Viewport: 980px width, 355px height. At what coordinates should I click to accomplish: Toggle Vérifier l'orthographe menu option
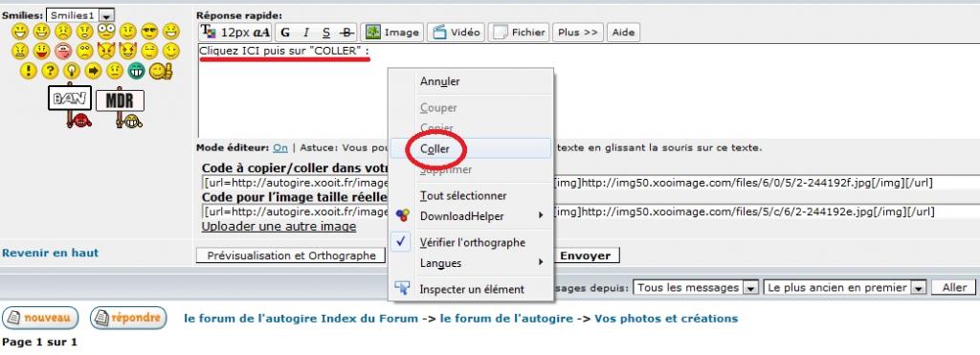pos(471,242)
